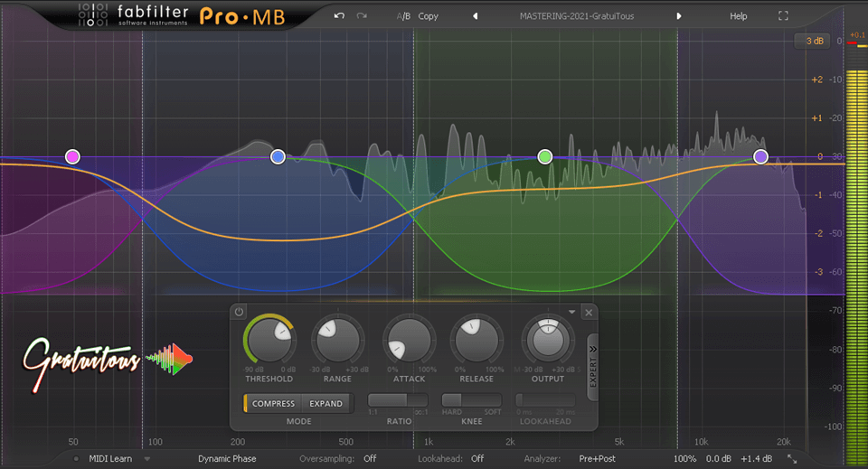Click the MIDI Learn button

tap(110, 458)
